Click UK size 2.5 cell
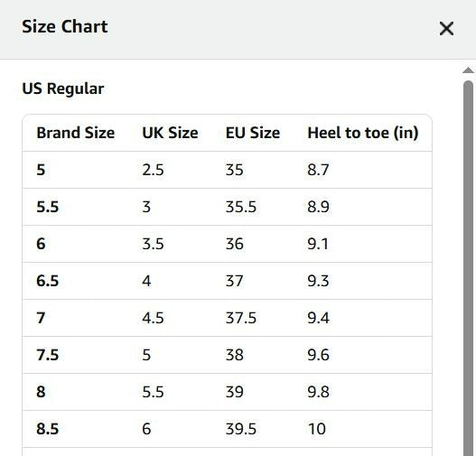 tap(153, 170)
